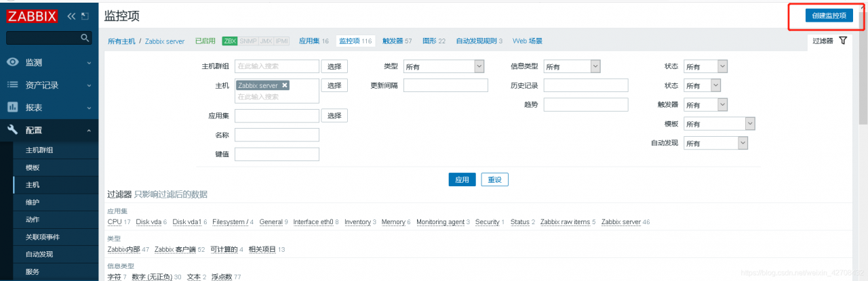This screenshot has width=868, height=281.
Task: Open 维护 in sidebar
Action: coord(33,202)
